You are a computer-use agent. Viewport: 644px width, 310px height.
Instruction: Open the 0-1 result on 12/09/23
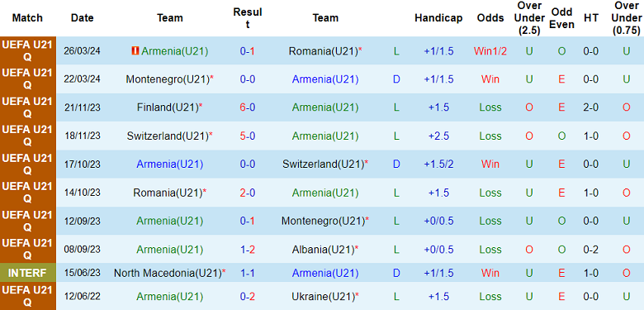click(x=247, y=222)
